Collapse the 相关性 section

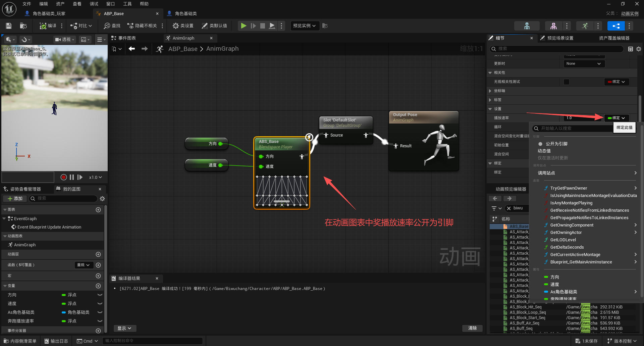[x=490, y=73]
